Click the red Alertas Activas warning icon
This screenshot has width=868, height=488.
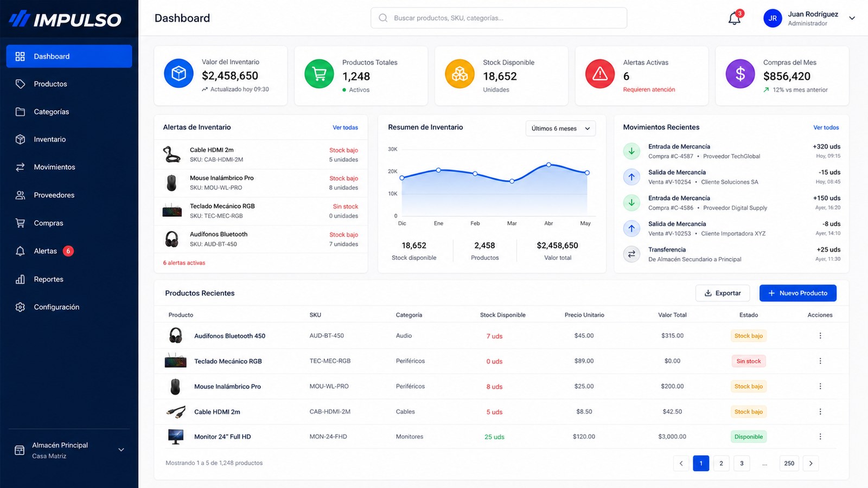tap(600, 73)
